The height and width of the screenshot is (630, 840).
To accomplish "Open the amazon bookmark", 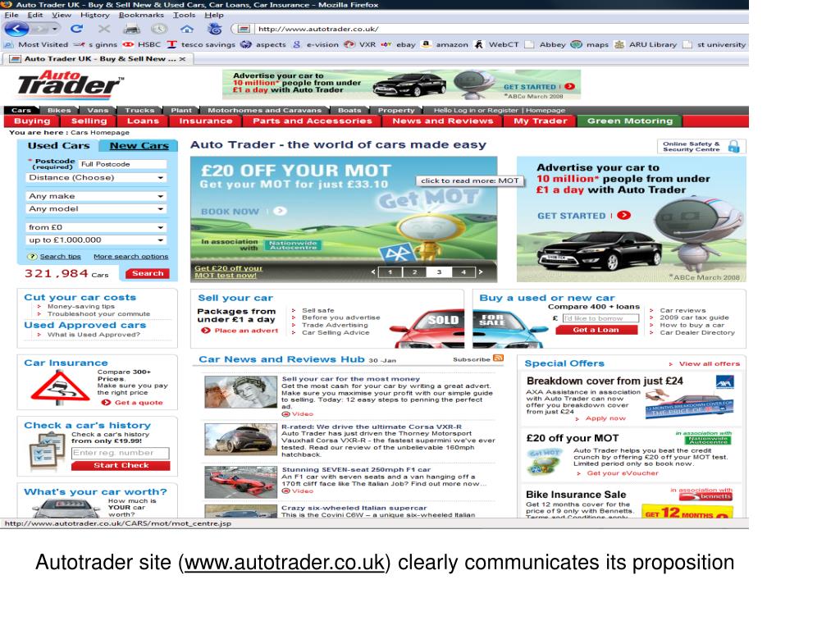I will pyautogui.click(x=445, y=44).
